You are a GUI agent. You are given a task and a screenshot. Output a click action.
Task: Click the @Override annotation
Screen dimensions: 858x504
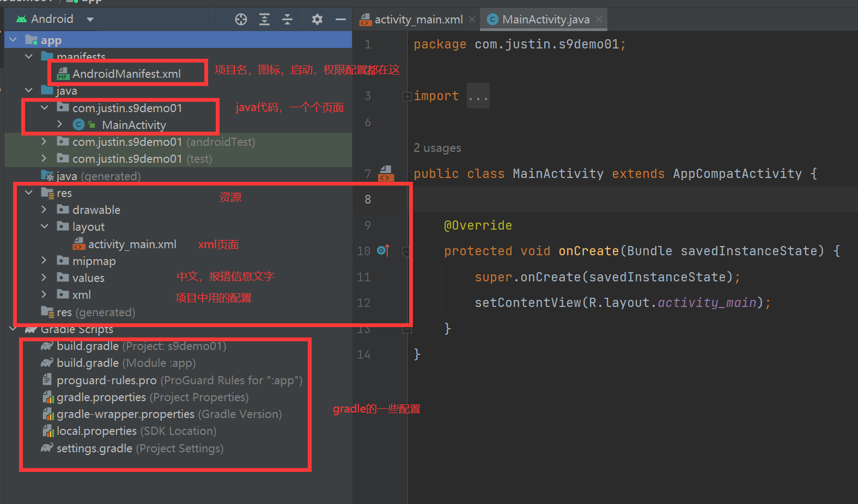tap(478, 225)
